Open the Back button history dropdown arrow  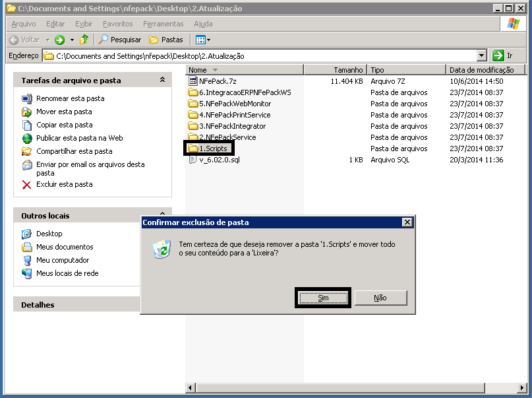(47, 40)
